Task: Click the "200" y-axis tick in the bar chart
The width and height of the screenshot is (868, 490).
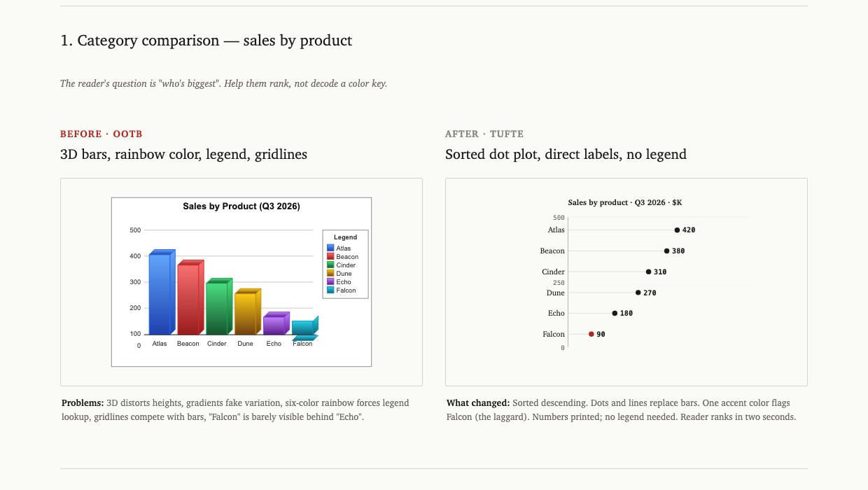Action: pos(136,308)
